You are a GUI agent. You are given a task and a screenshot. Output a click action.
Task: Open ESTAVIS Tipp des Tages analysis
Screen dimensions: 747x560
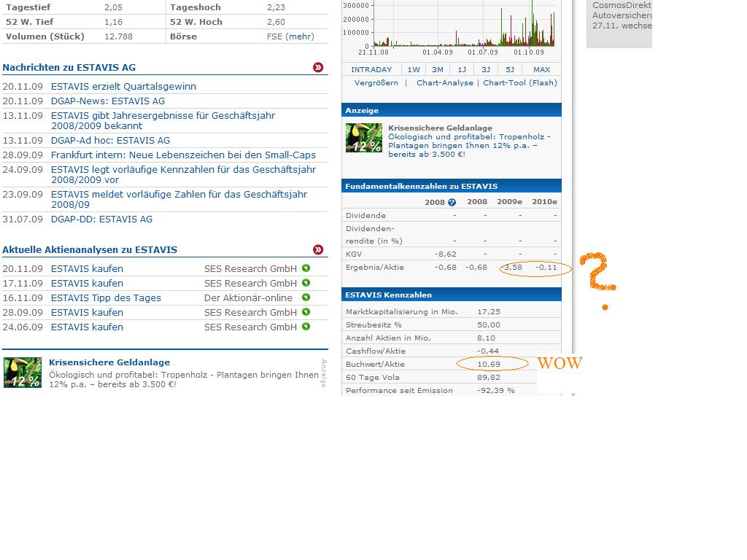click(x=106, y=298)
